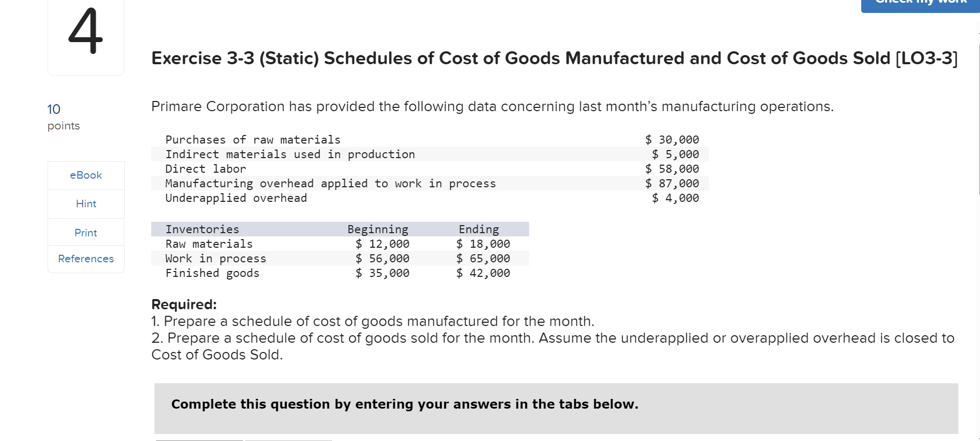This screenshot has width=980, height=441.
Task: Select the Work in process ending $65,000 value
Action: (483, 258)
